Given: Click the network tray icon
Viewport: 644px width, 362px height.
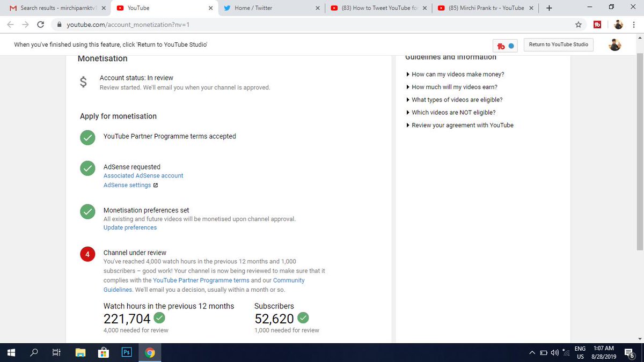Looking at the screenshot, I should (566, 352).
